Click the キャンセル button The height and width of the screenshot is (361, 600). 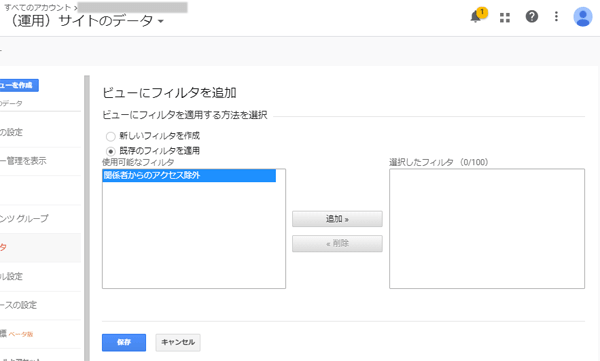click(178, 342)
